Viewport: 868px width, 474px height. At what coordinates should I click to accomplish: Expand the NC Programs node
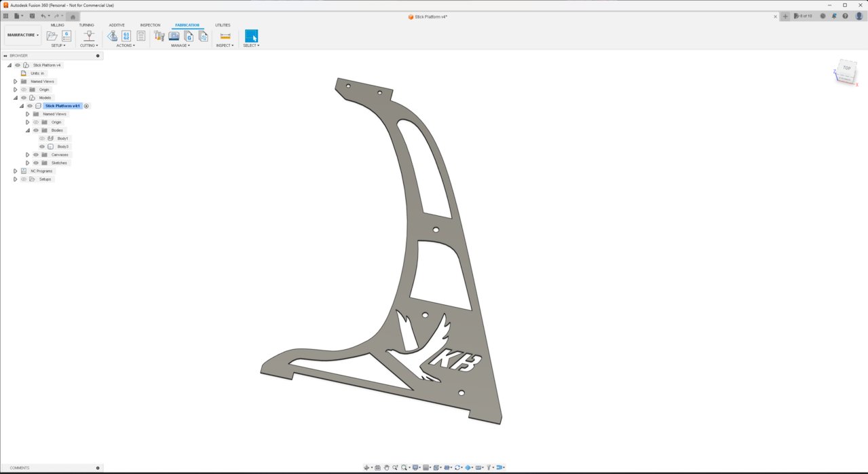pos(16,171)
